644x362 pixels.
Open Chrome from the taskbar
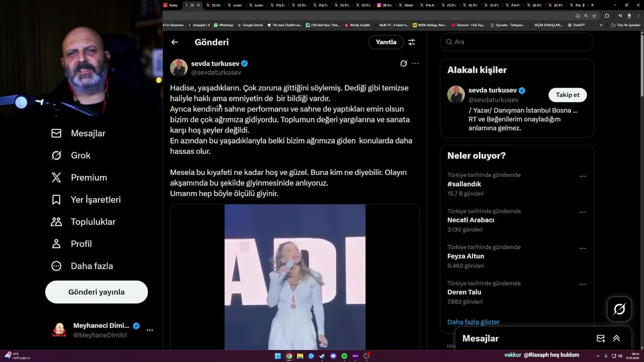tap(289, 356)
